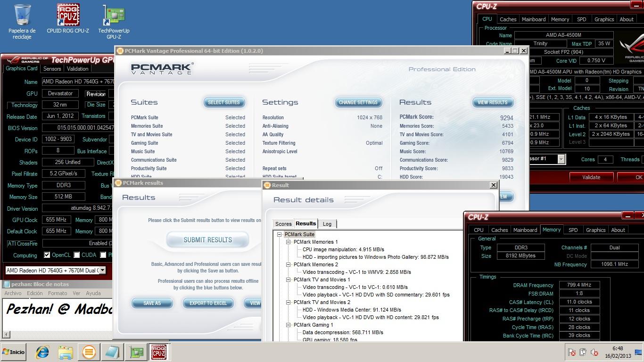This screenshot has width=644, height=362.
Task: Click the AMD A8-4500M Name field
Action: 563,35
